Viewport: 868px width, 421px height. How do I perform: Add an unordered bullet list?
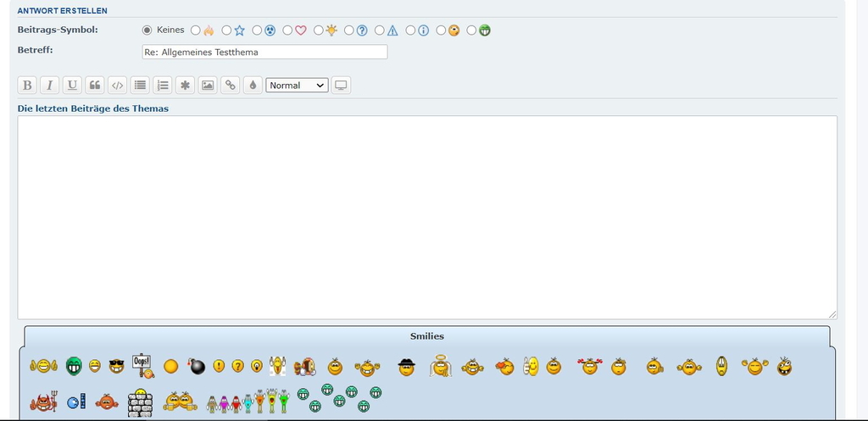pyautogui.click(x=140, y=86)
